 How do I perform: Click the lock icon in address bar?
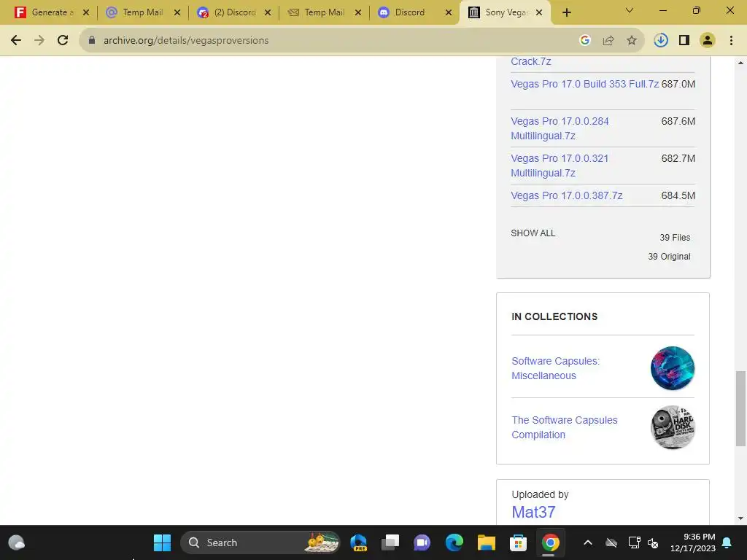(x=92, y=41)
